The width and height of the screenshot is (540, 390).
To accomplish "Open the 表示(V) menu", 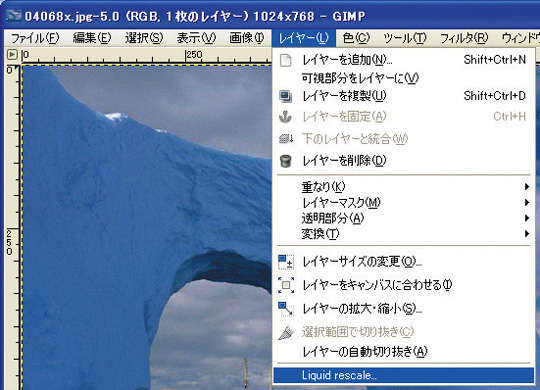I will pos(196,38).
